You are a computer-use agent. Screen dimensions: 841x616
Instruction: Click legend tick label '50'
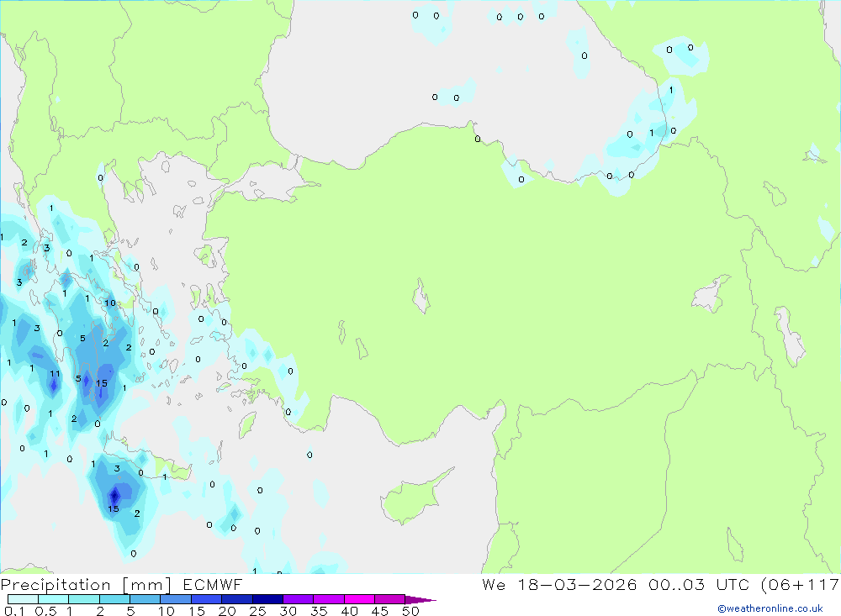coord(411,611)
